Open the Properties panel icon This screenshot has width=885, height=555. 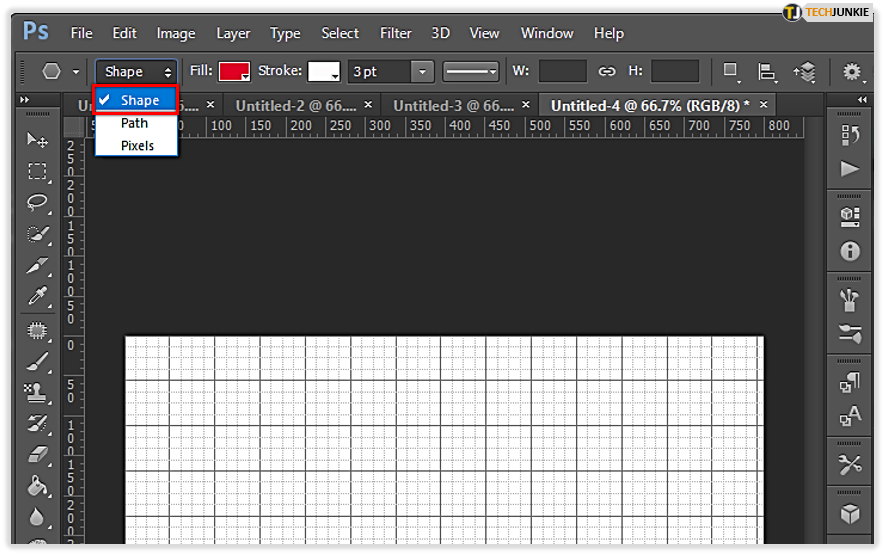tap(849, 217)
